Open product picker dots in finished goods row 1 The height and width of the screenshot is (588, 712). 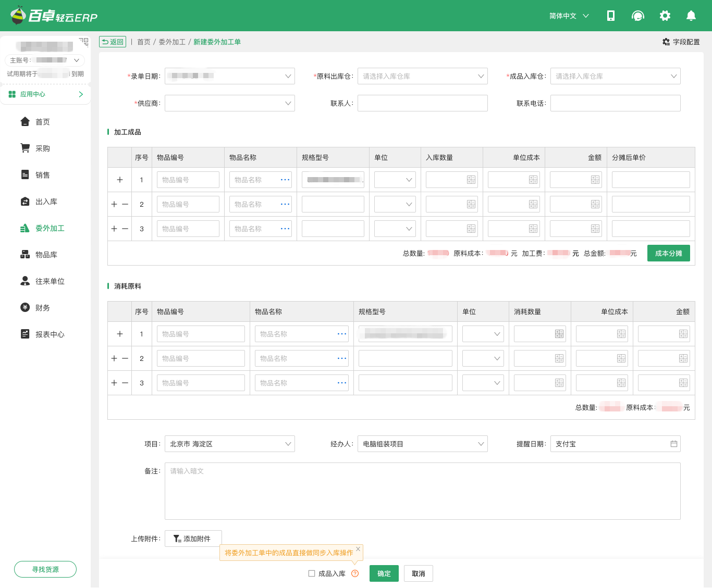(x=285, y=180)
